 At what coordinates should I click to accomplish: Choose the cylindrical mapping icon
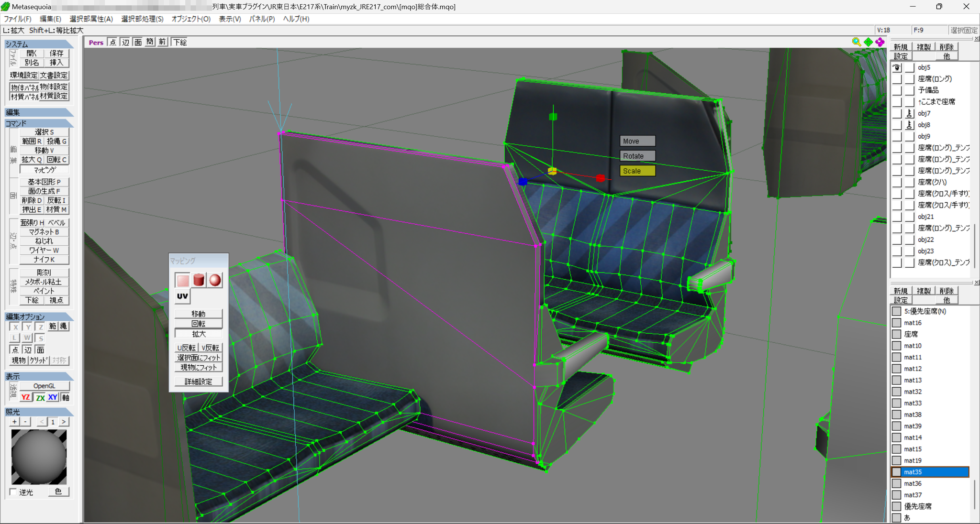point(199,280)
